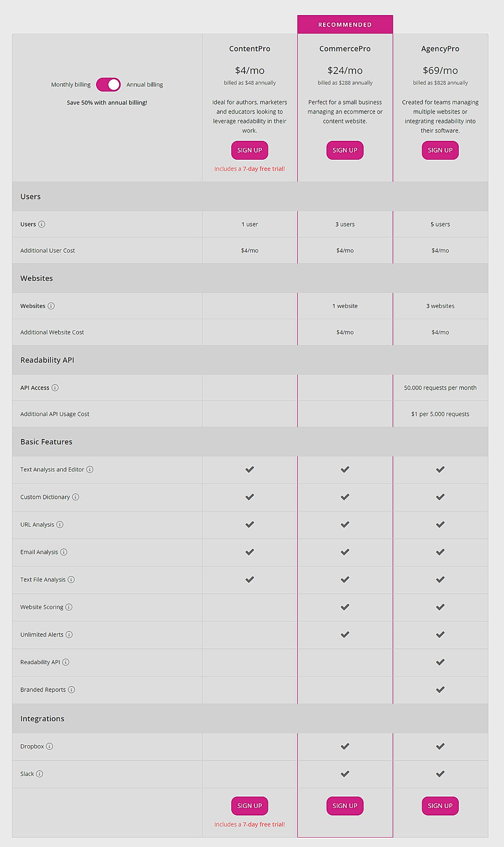
Task: Select the Monthly billing label
Action: (x=71, y=84)
